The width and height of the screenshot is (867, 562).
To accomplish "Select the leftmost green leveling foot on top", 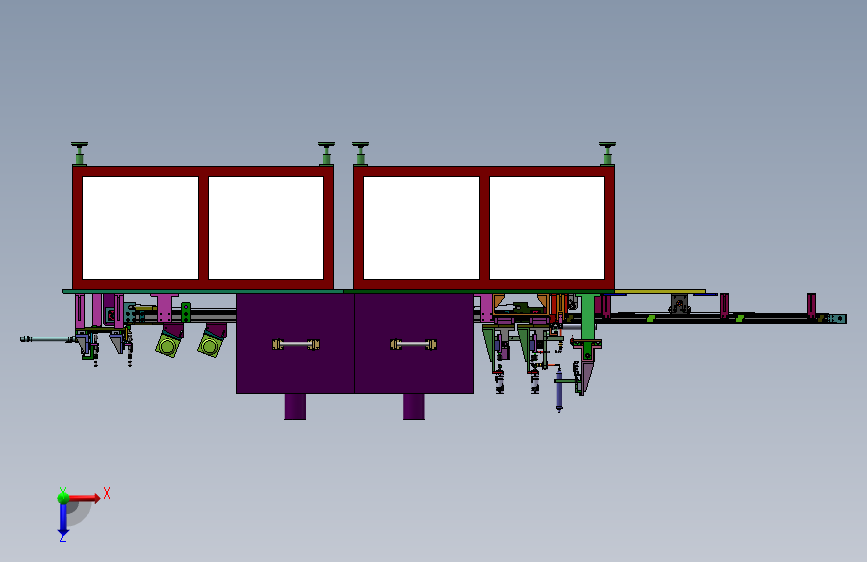I will click(80, 153).
